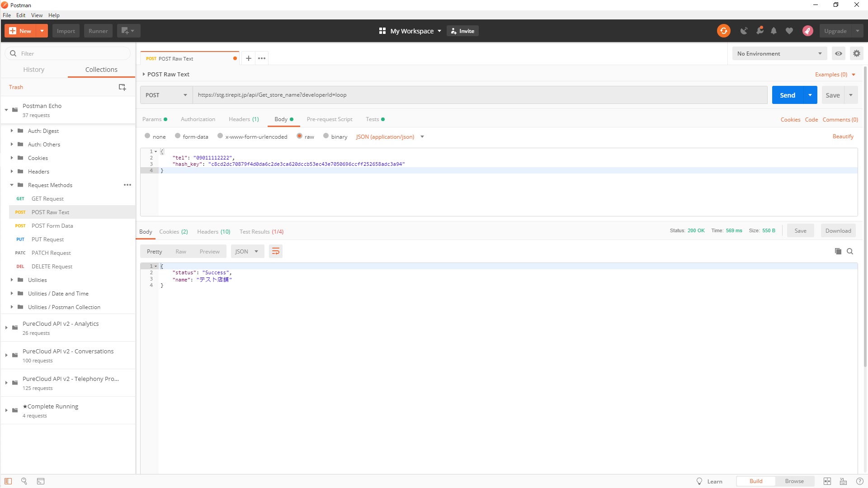Viewport: 868px width, 488px height.
Task: Click the Beautify link
Action: (x=843, y=136)
